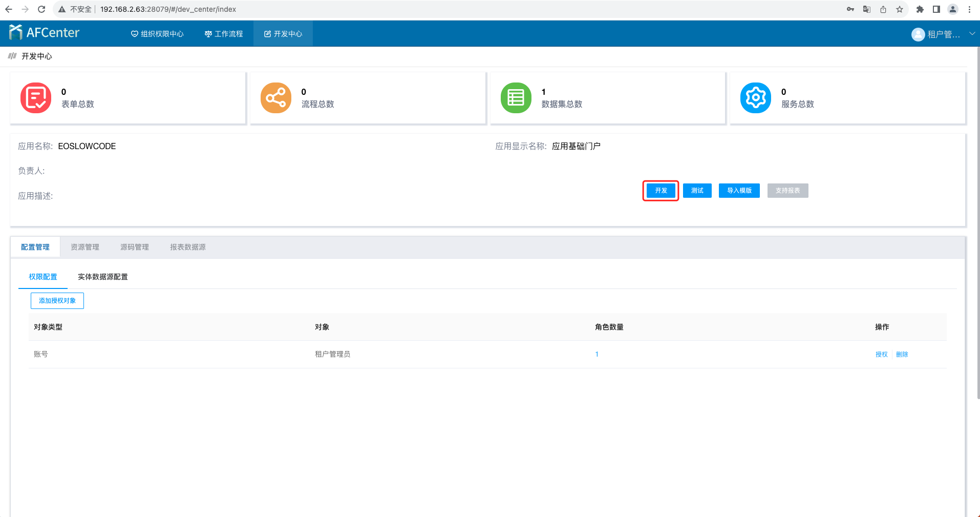Click the AFCenter logo
The image size is (980, 517).
tap(45, 33)
